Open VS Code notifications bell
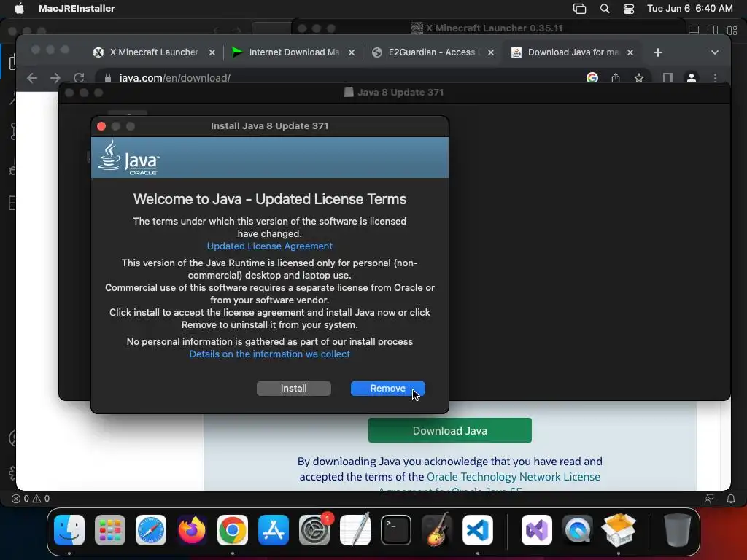 click(731, 499)
